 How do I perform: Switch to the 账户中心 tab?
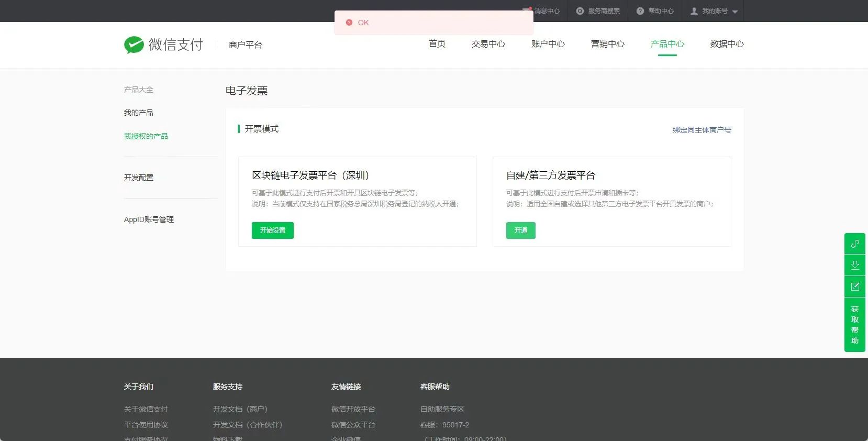tap(548, 44)
